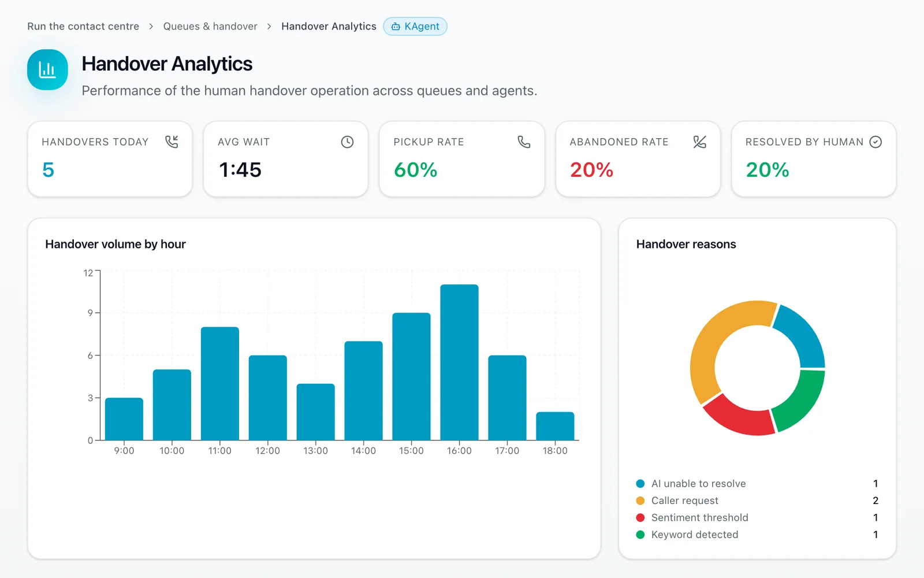924x578 pixels.
Task: Click the incoming-call icon on Handovers Today card
Action: (x=172, y=142)
